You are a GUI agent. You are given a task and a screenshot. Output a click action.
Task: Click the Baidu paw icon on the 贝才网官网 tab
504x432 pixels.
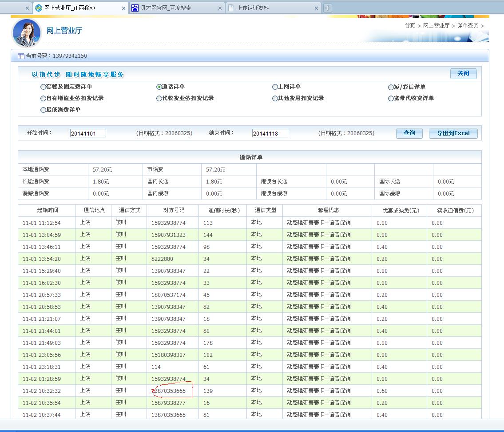click(x=135, y=8)
